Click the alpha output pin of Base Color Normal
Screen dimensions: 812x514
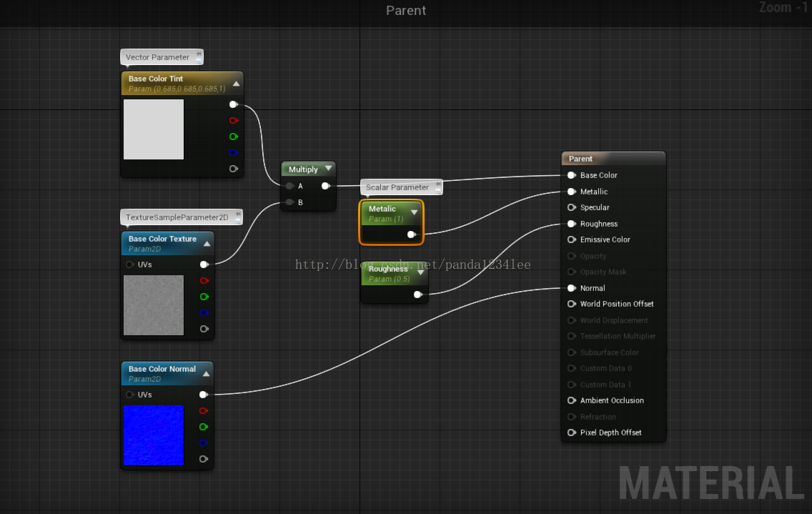(x=204, y=459)
